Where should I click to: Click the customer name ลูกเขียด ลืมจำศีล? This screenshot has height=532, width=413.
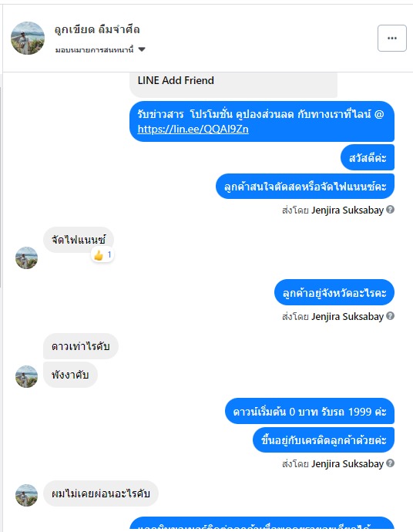coord(97,29)
